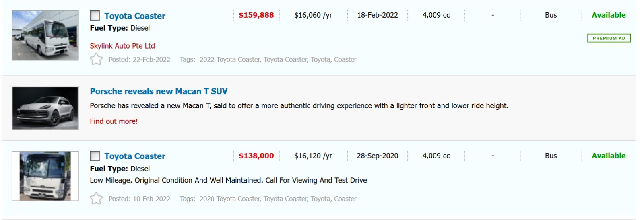Click the Low Mileage description text

pos(228,180)
